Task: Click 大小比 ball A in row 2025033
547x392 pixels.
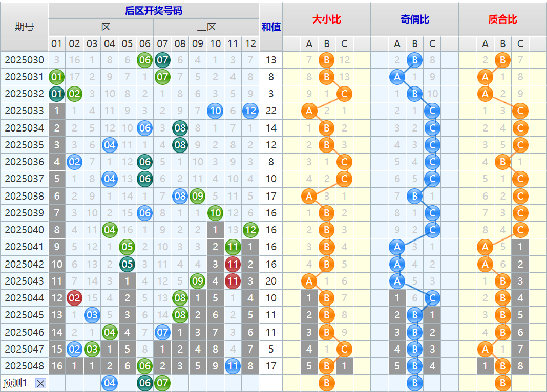Action: click(309, 111)
